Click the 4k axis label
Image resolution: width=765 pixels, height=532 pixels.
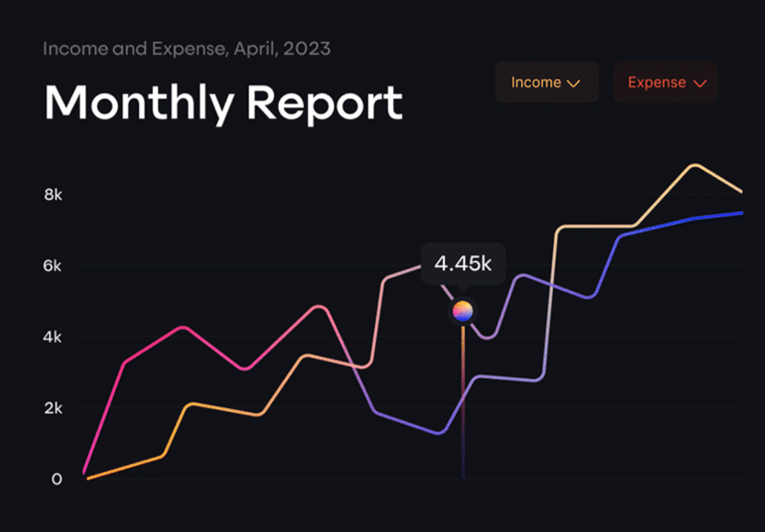(x=52, y=336)
